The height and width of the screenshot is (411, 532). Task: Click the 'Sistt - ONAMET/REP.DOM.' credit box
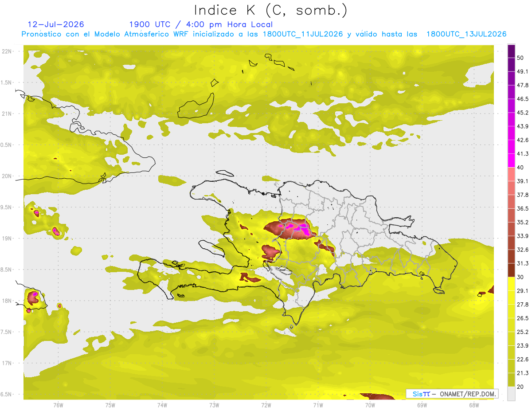[x=452, y=394]
